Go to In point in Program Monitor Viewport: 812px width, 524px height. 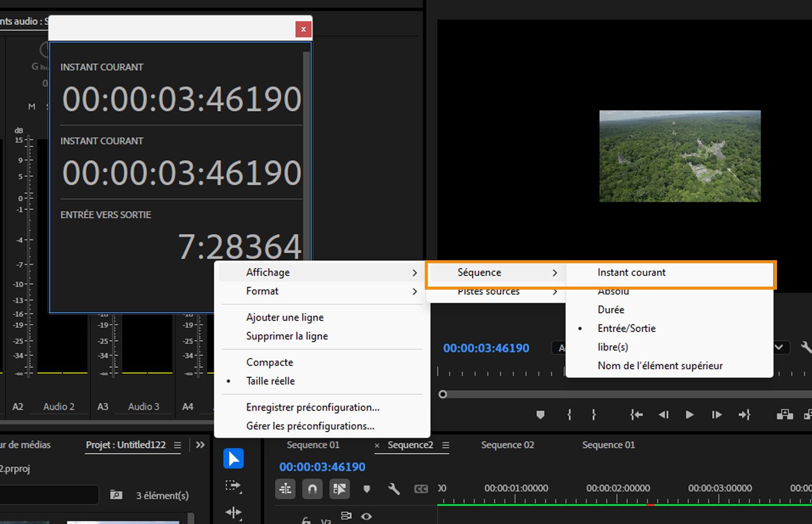pyautogui.click(x=636, y=415)
